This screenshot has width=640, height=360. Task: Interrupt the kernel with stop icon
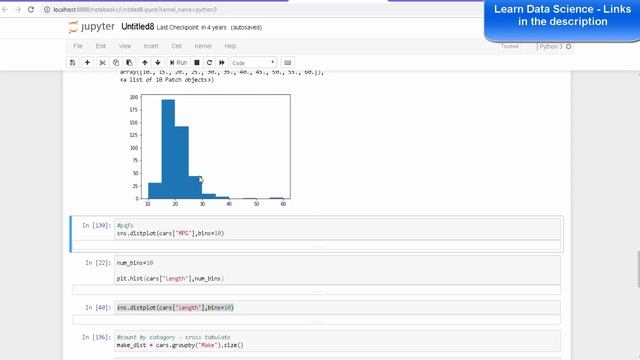(197, 62)
